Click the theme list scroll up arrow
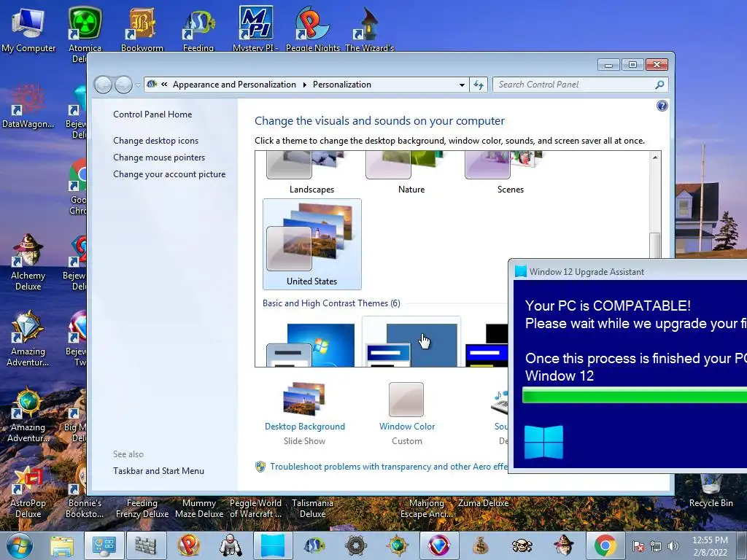This screenshot has width=747, height=560. [x=655, y=157]
